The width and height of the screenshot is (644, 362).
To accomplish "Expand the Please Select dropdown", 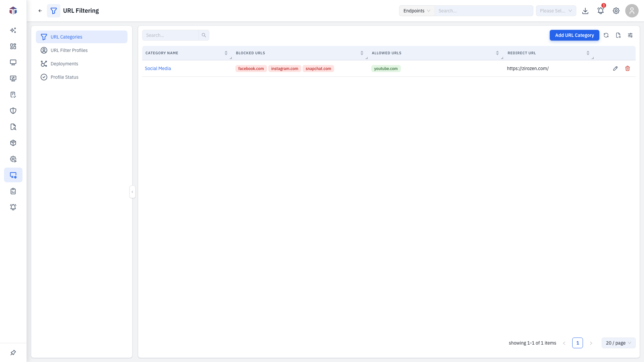I will coord(556,11).
